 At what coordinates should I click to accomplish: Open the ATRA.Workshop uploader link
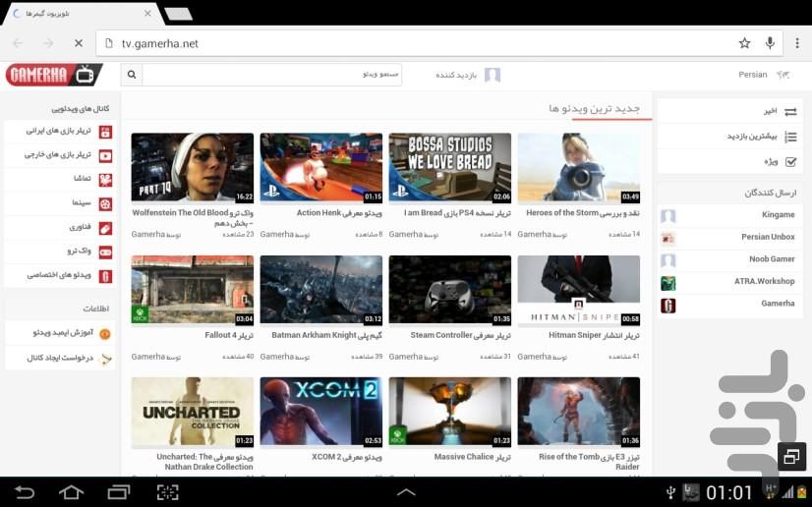point(763,282)
